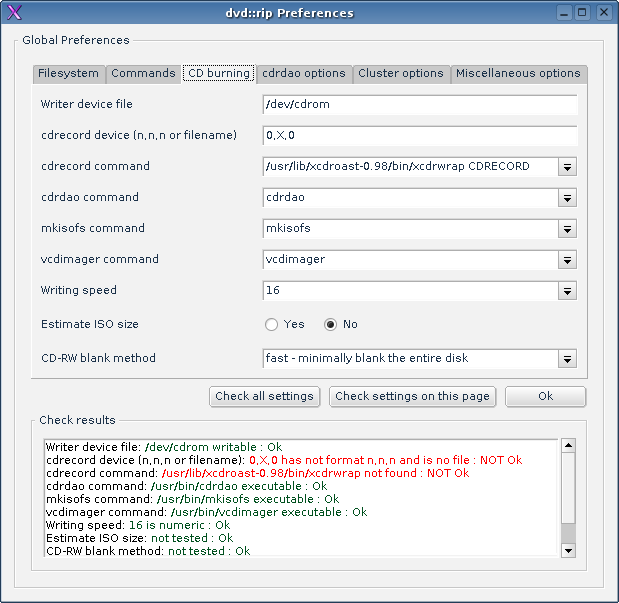Click the Writing speed value 16

point(273,290)
